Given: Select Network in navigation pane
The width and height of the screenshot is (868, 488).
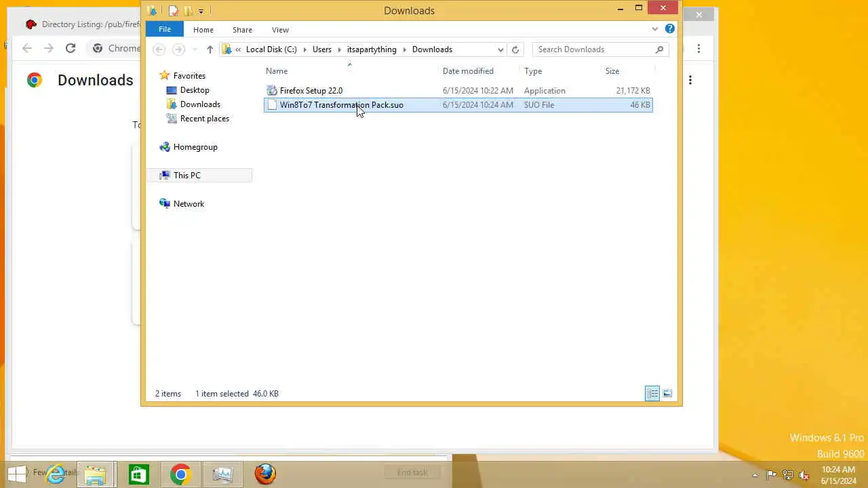Looking at the screenshot, I should coord(189,204).
